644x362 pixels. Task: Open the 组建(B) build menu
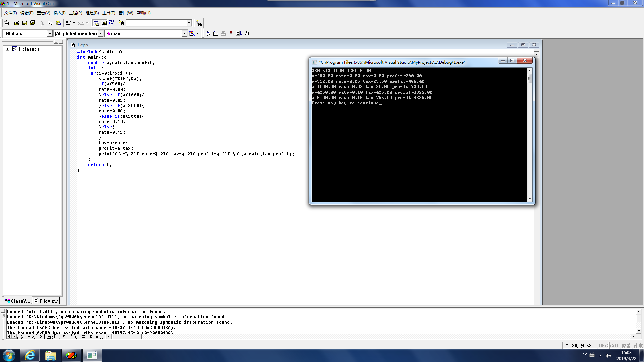92,13
